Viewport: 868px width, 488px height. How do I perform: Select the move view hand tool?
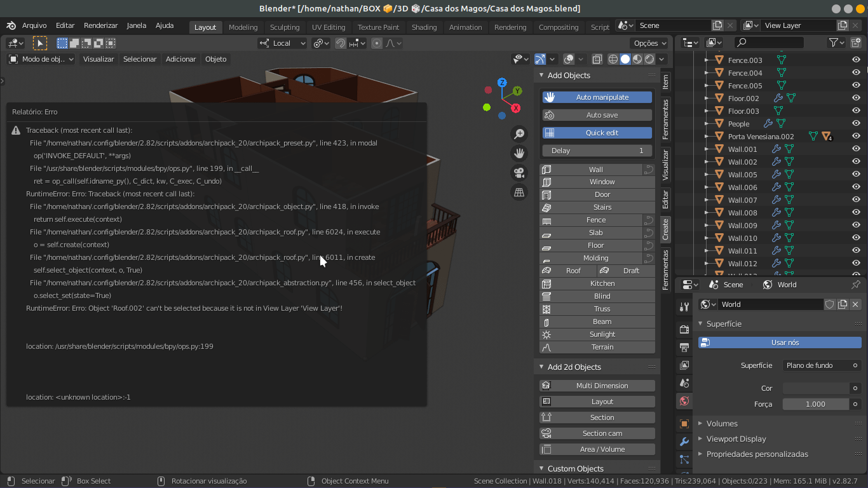519,153
